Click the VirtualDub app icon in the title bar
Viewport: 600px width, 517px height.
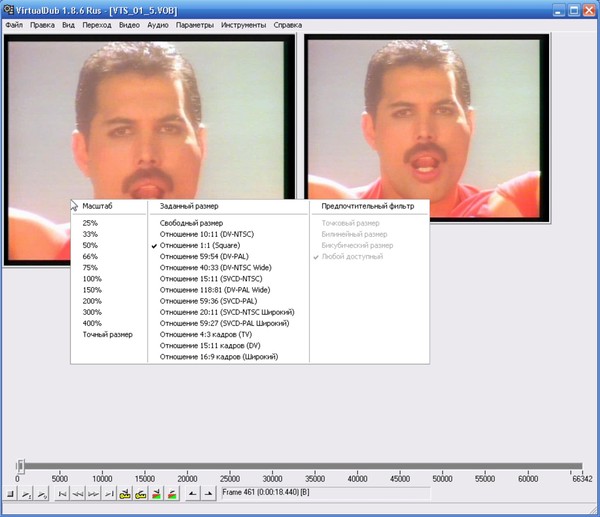pos(8,10)
